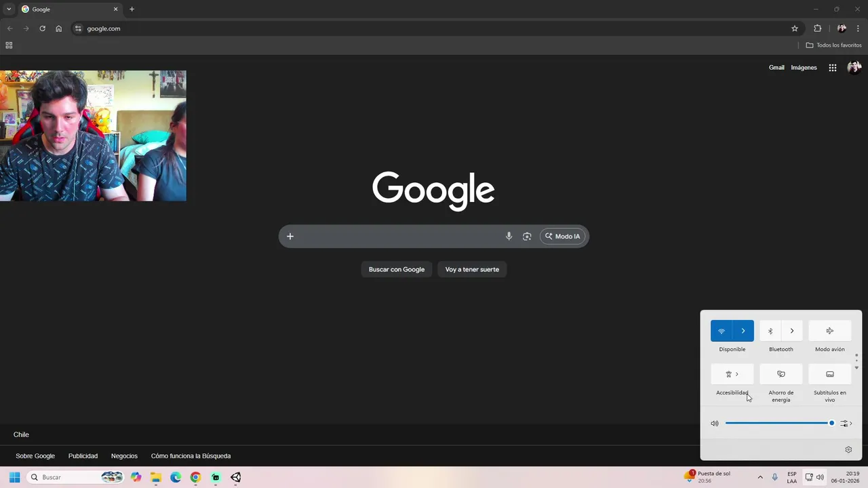The height and width of the screenshot is (488, 868).
Task: Open the Sobre Google footer link
Action: [x=35, y=456]
